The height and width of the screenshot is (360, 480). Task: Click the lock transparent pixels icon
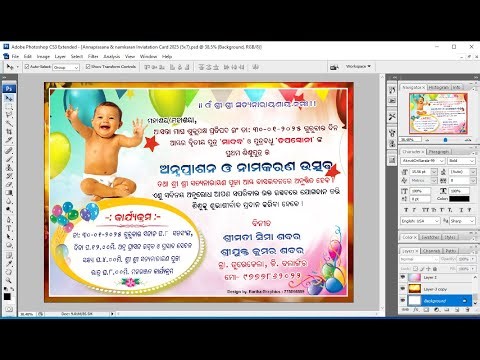415,269
